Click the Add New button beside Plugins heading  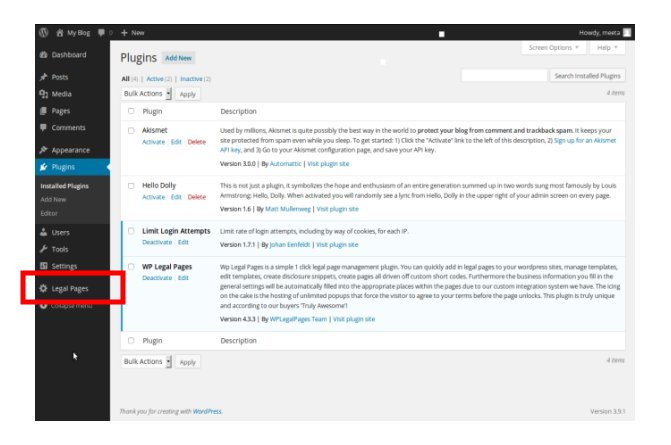pyautogui.click(x=178, y=58)
